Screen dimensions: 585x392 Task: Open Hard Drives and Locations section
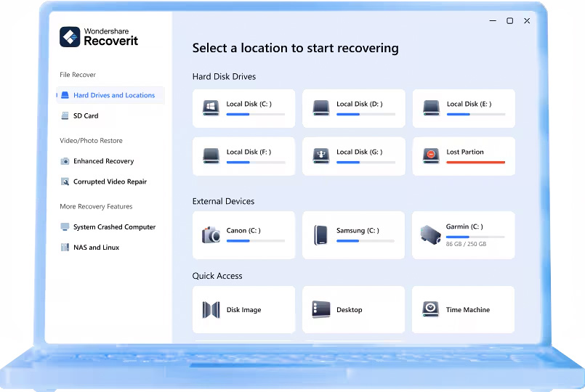(110, 95)
